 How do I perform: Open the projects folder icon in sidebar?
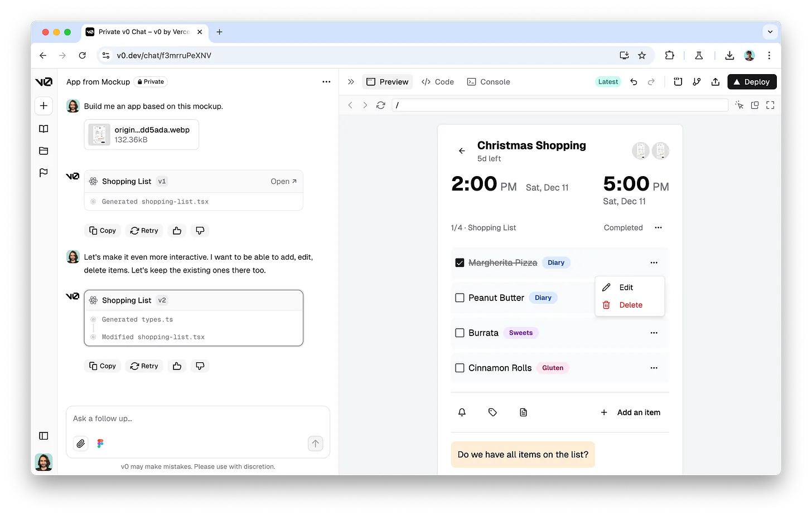pyautogui.click(x=43, y=150)
